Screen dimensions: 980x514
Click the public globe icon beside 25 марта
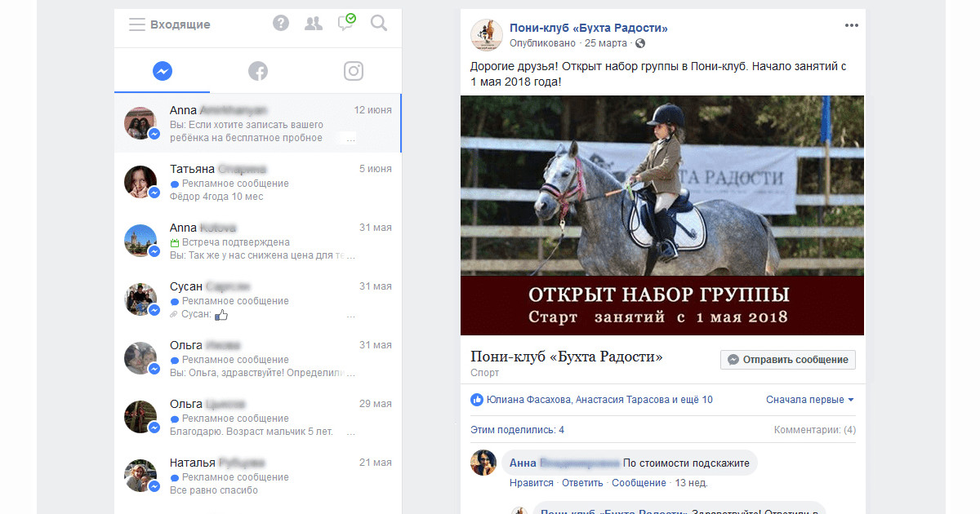pyautogui.click(x=640, y=43)
